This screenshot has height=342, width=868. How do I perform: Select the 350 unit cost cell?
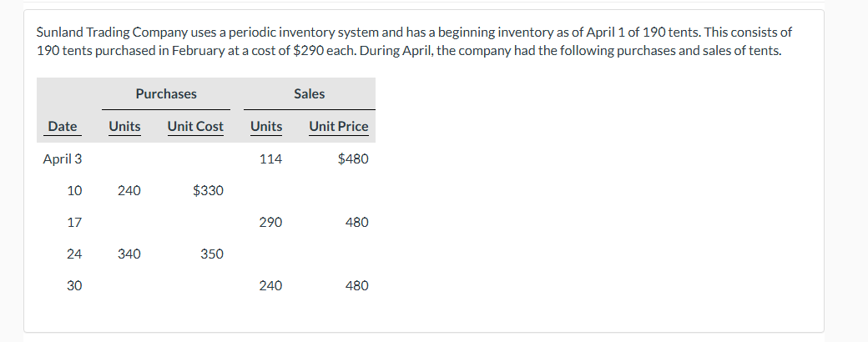[212, 254]
